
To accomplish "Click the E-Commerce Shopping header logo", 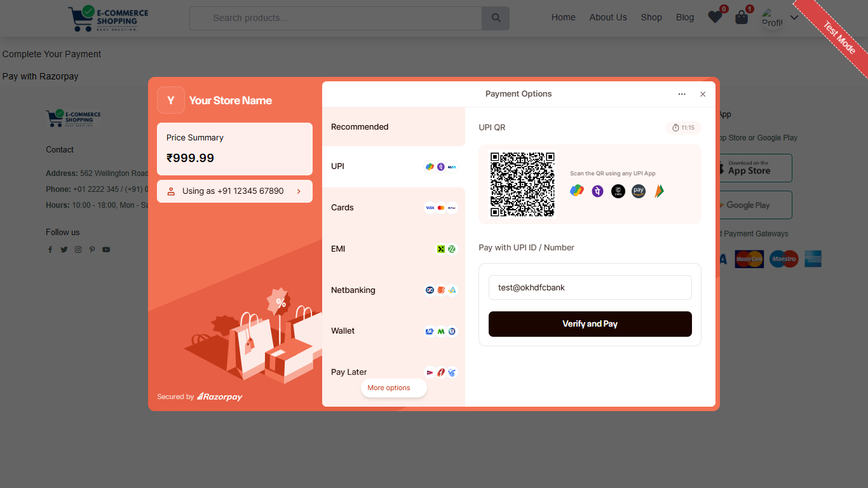I will (x=109, y=19).
